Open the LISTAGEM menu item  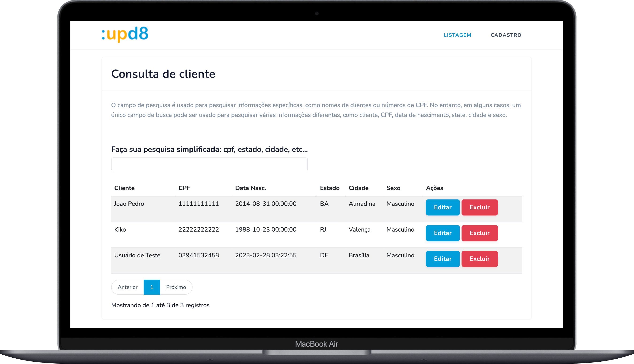click(x=457, y=35)
